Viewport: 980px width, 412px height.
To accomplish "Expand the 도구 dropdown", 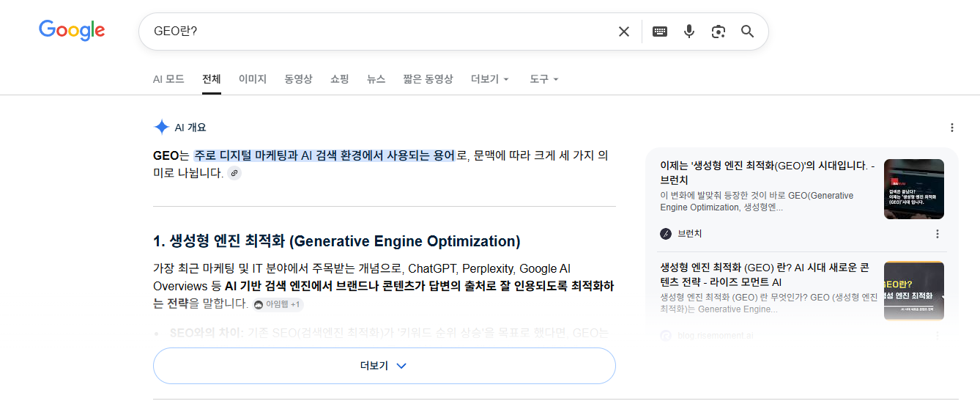I will pos(544,79).
